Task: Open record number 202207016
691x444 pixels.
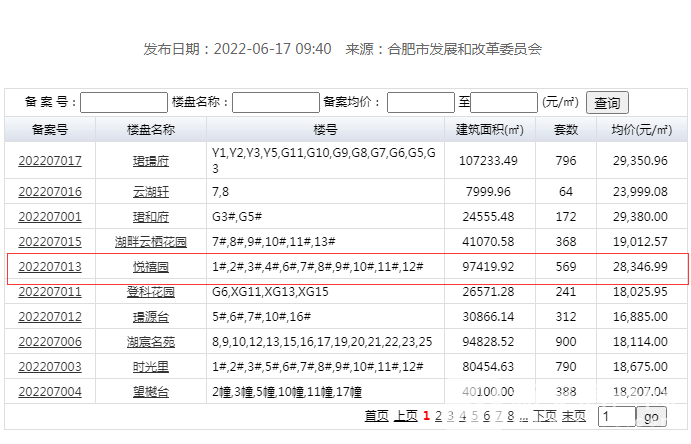Action: click(50, 192)
